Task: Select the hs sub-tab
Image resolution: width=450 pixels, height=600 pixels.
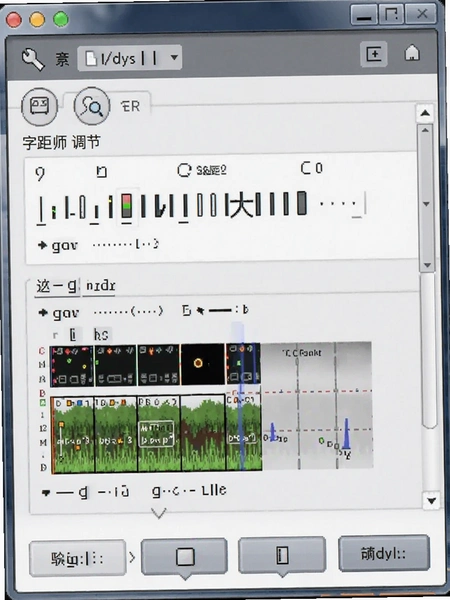Action: coord(101,335)
